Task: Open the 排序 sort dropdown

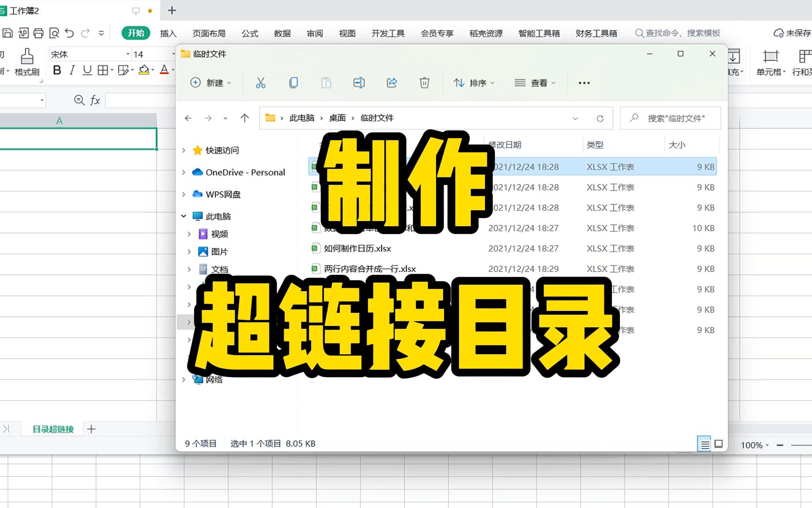Action: pos(474,83)
